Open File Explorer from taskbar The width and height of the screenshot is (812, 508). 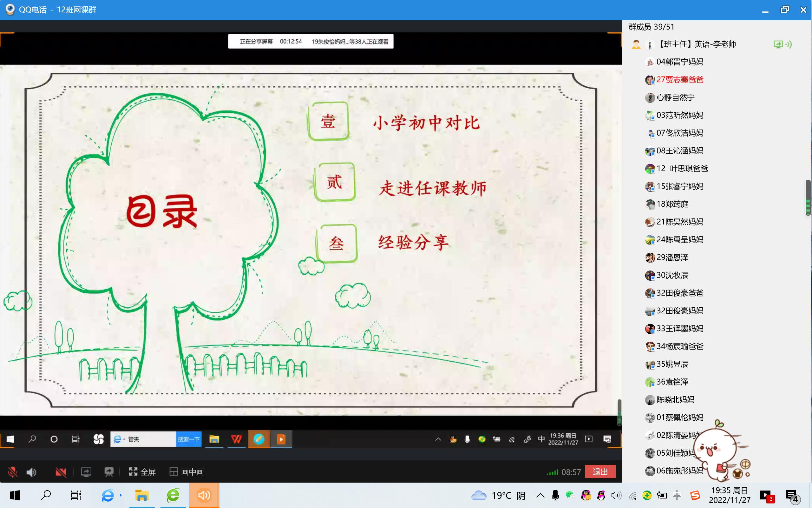coord(141,495)
